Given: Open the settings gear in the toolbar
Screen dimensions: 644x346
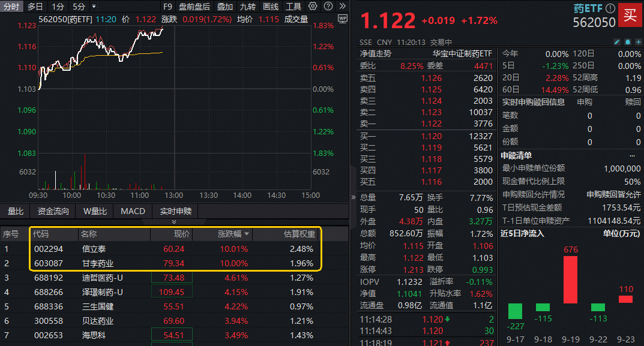Looking at the screenshot, I should [x=312, y=6].
